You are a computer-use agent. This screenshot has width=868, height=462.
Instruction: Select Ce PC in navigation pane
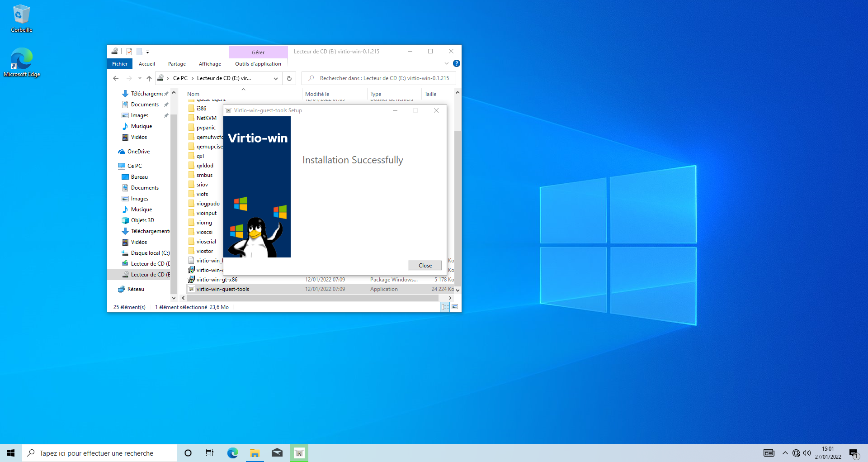point(130,166)
